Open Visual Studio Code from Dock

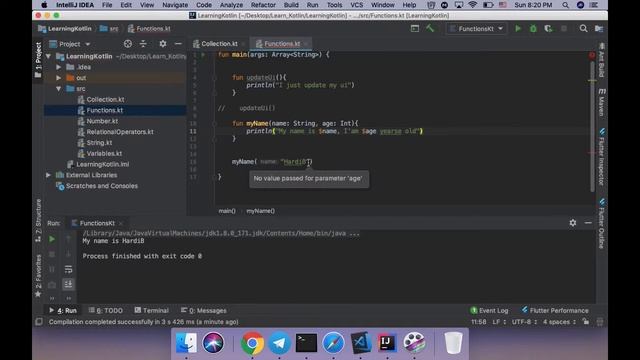click(x=360, y=343)
